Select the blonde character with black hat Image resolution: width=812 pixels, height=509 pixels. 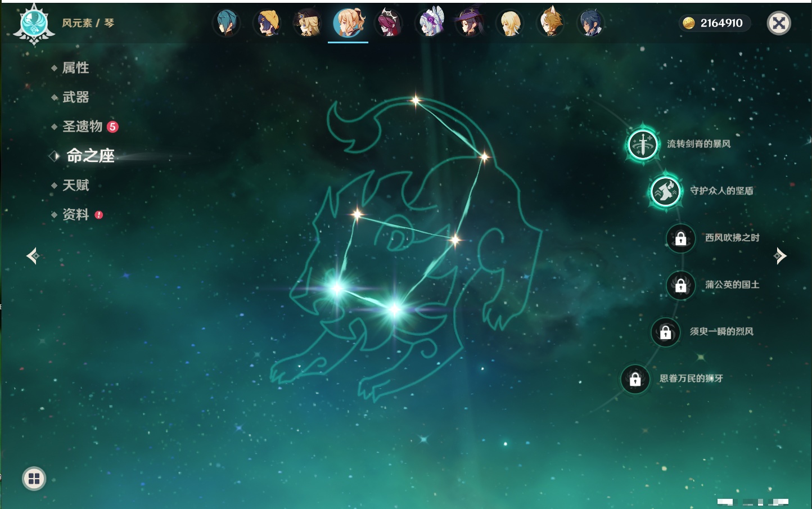click(x=308, y=23)
